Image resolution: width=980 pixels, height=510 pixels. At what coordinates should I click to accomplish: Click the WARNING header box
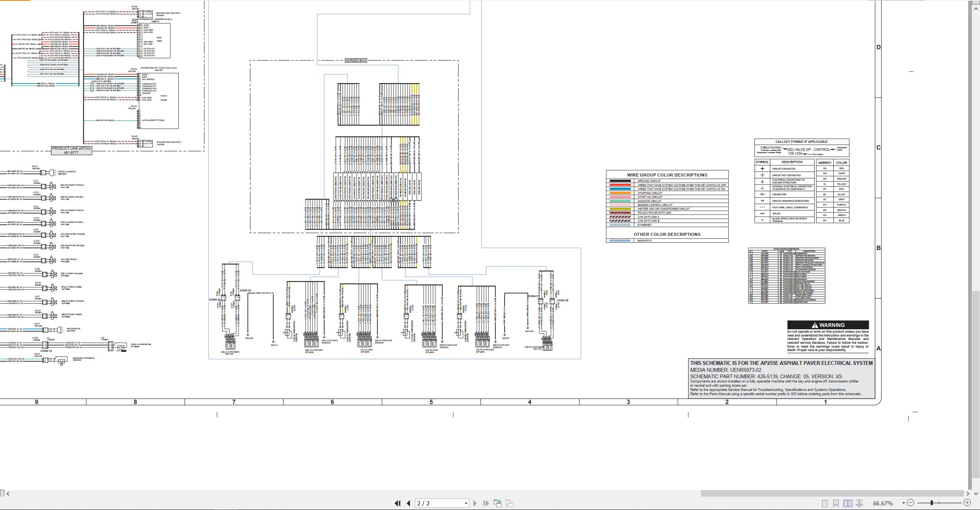tap(828, 325)
